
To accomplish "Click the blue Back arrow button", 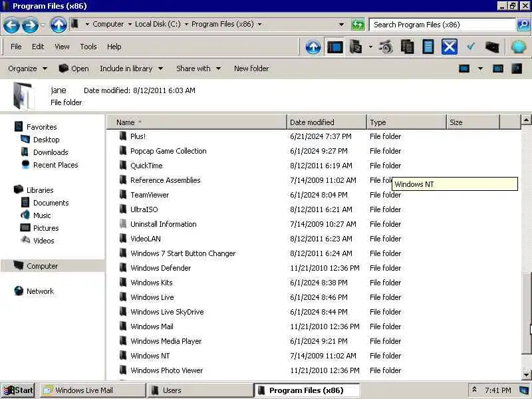I will coord(11,25).
